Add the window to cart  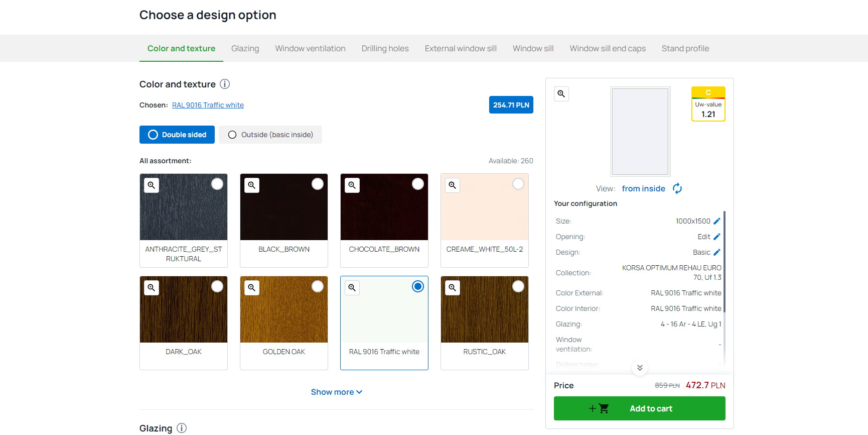(x=639, y=408)
